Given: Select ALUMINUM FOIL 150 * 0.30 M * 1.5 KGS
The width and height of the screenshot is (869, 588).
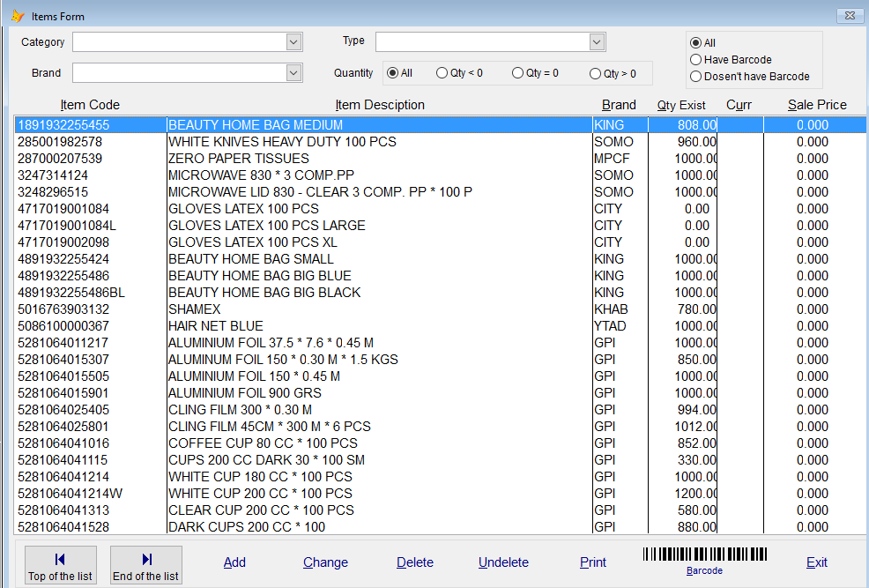Looking at the screenshot, I should click(x=441, y=360).
